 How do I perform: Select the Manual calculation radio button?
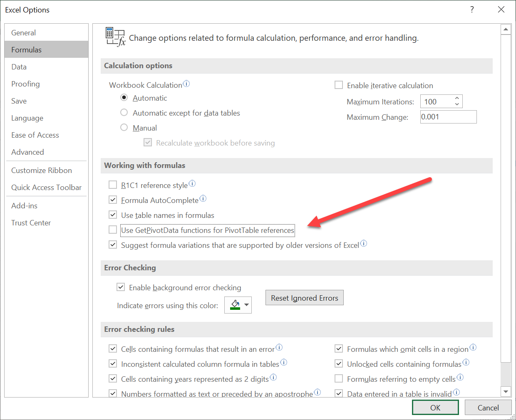pos(124,128)
